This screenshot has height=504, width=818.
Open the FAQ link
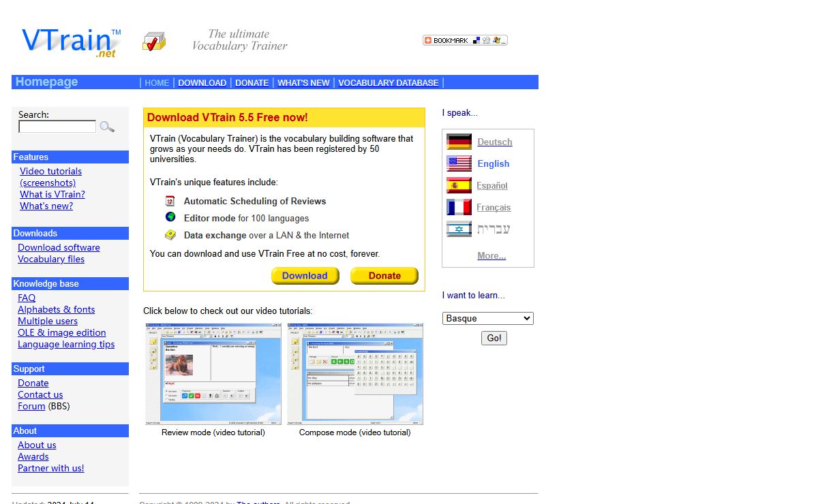coord(27,298)
